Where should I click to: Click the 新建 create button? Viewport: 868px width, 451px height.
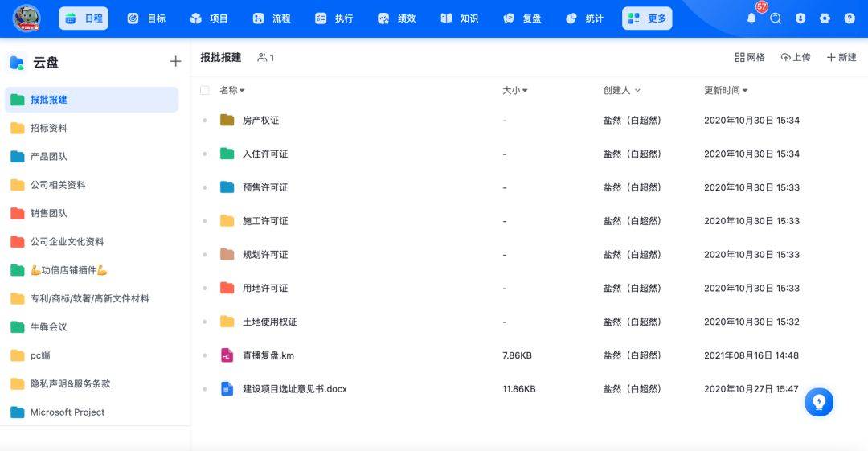tap(841, 57)
